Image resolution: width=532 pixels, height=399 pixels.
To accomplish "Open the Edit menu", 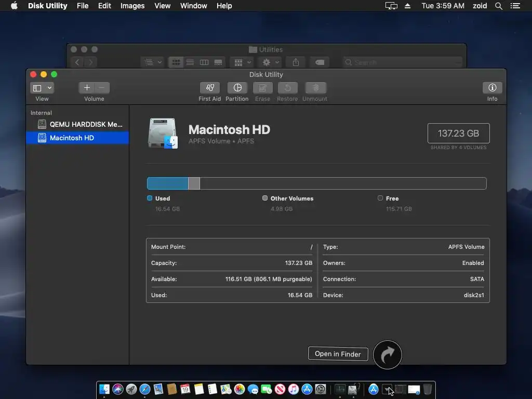I will pyautogui.click(x=104, y=6).
